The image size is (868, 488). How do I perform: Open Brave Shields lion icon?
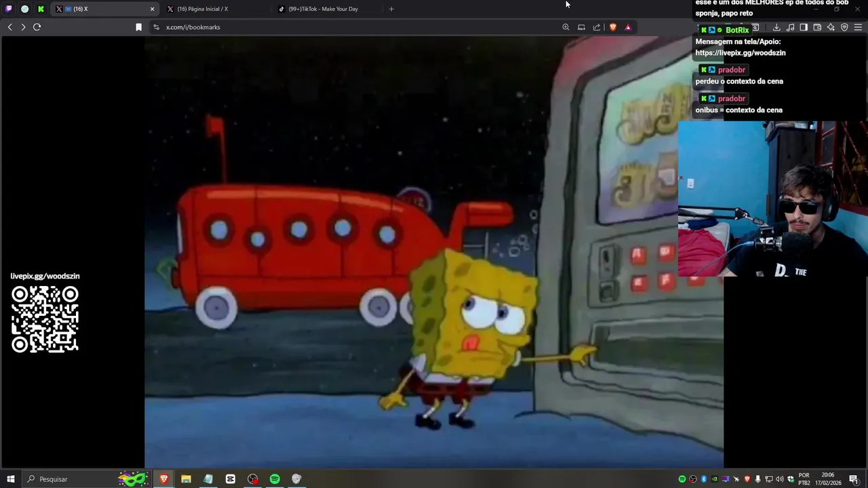613,27
